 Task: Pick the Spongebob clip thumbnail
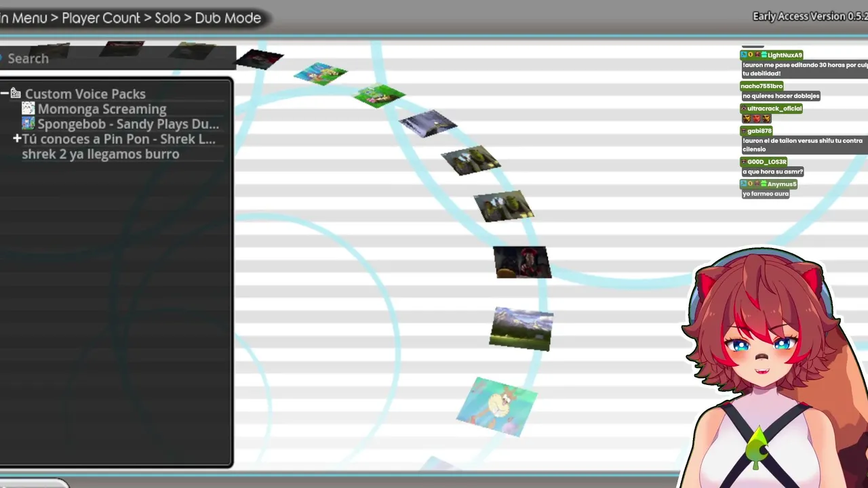[321, 73]
